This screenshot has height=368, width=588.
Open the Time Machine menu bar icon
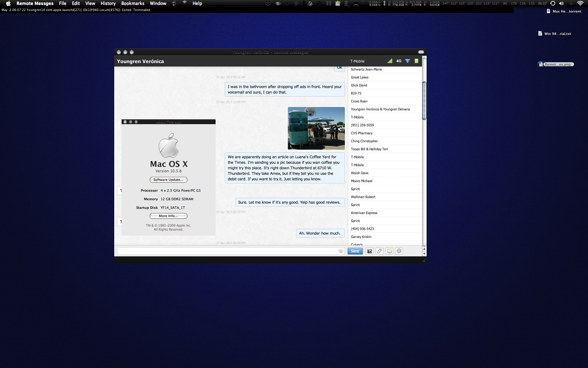(553, 3)
